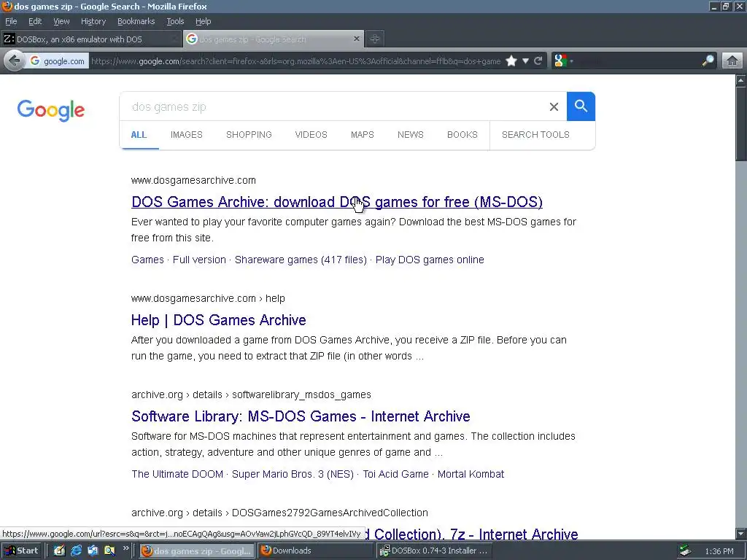
Task: Click the quick launch folder-search icon
Action: pyautogui.click(x=109, y=551)
